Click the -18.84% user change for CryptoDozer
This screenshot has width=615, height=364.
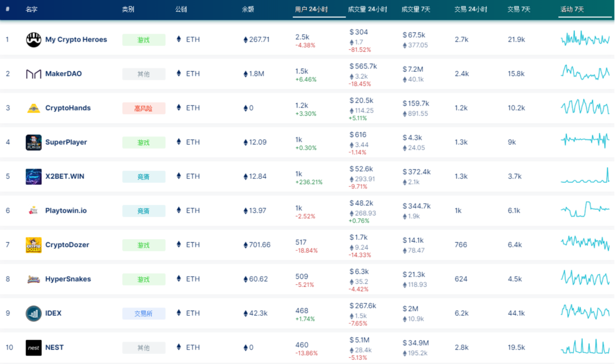pyautogui.click(x=306, y=250)
